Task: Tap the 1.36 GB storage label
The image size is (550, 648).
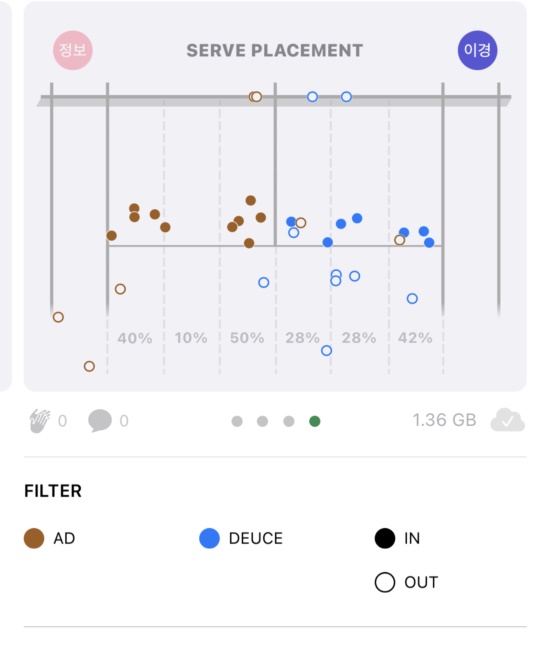Action: pyautogui.click(x=444, y=420)
